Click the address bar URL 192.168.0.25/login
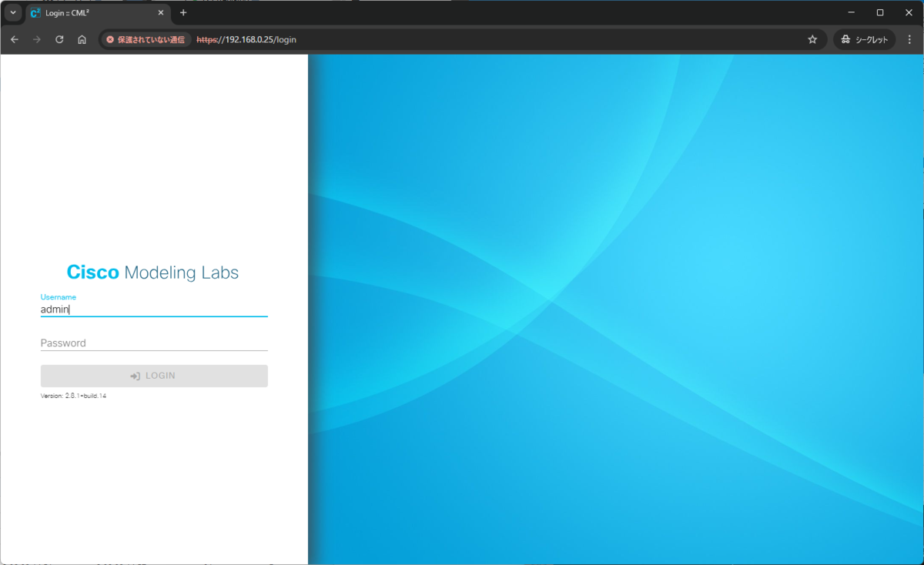 point(246,39)
